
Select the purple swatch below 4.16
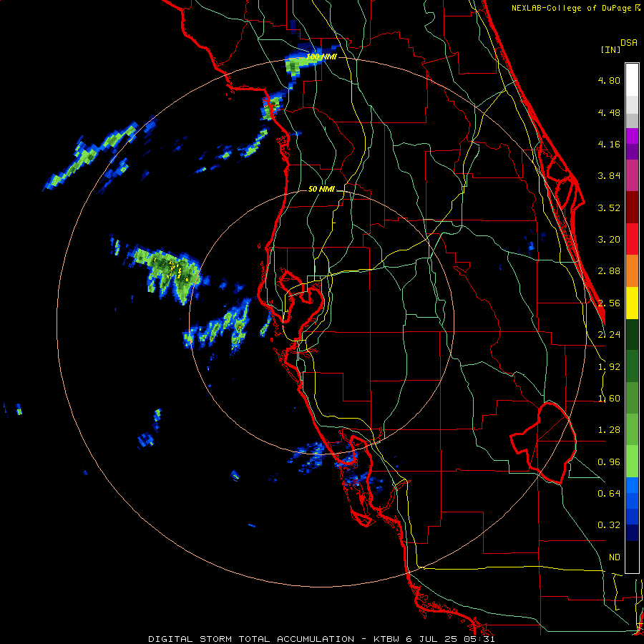[632, 152]
